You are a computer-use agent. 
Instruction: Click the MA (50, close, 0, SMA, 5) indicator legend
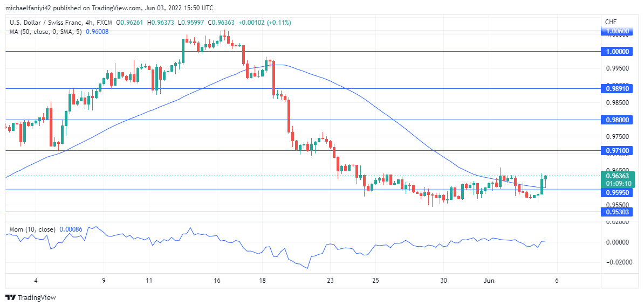click(46, 32)
